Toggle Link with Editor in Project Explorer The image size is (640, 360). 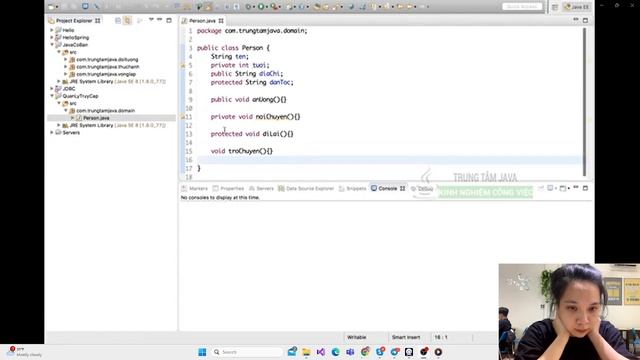127,20
